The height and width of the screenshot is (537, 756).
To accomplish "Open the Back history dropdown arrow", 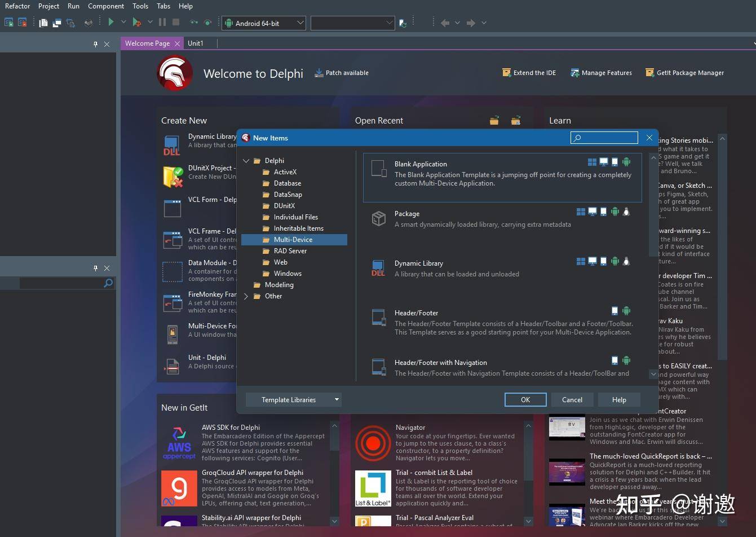I will coord(457,23).
